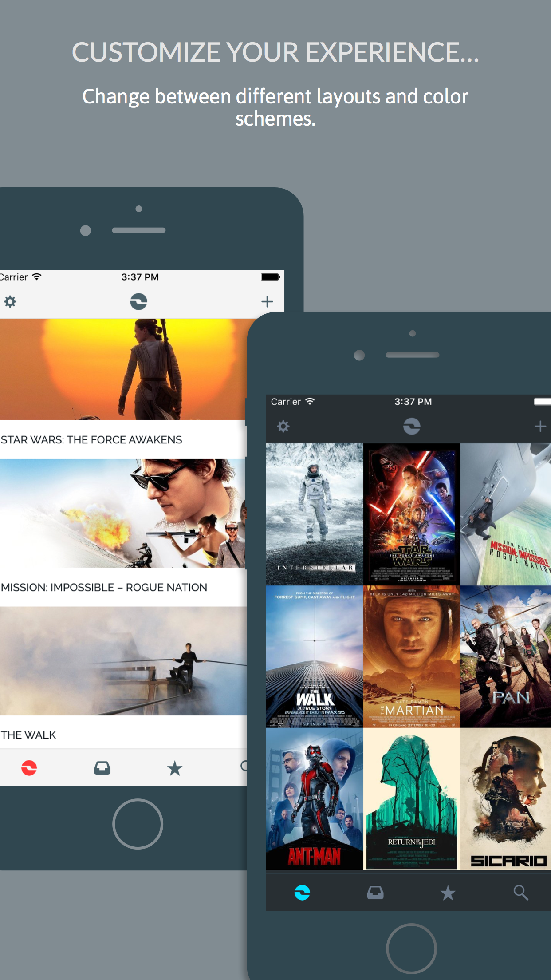
Task: Open Return of the Jedi poster
Action: click(412, 799)
